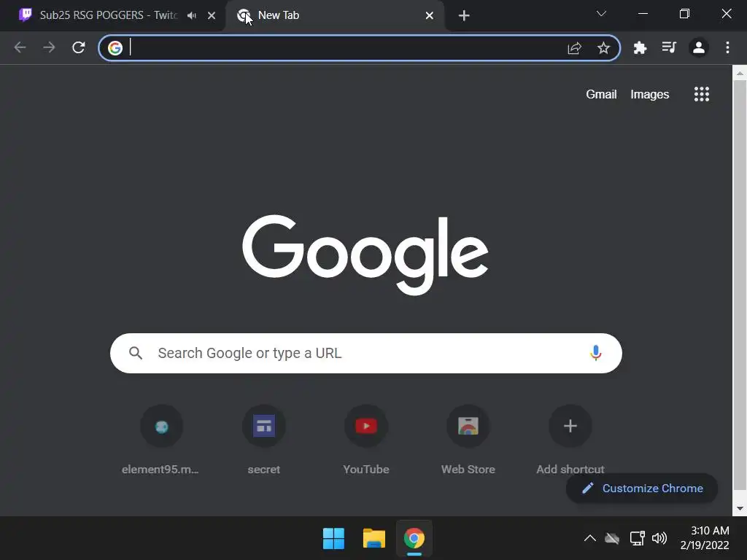
Task: Minimize the Chrome window
Action: [643, 14]
